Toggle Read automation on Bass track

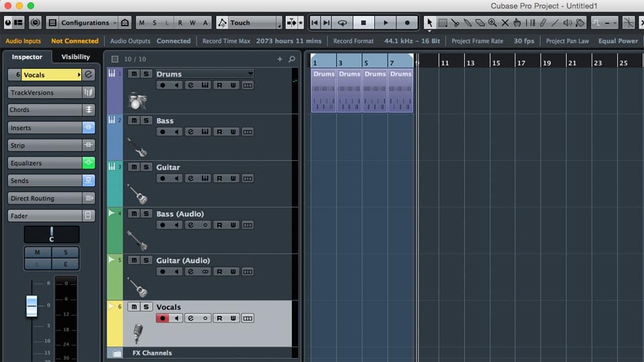pos(219,132)
